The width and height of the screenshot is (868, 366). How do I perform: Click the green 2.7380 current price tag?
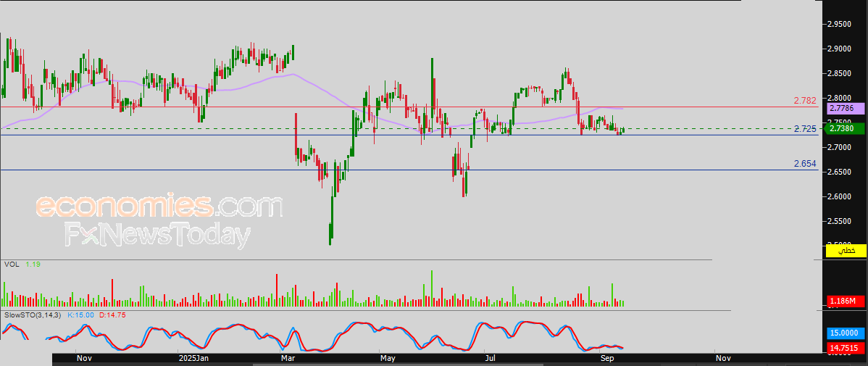pyautogui.click(x=845, y=128)
